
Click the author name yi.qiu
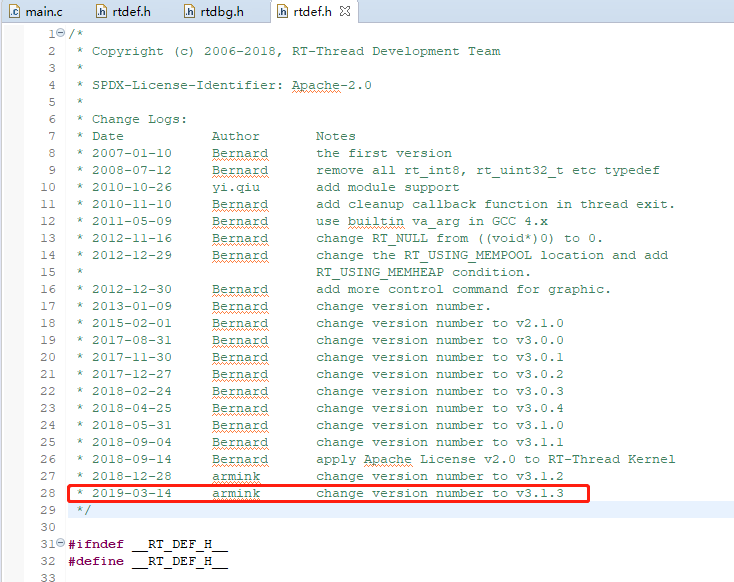click(x=235, y=187)
